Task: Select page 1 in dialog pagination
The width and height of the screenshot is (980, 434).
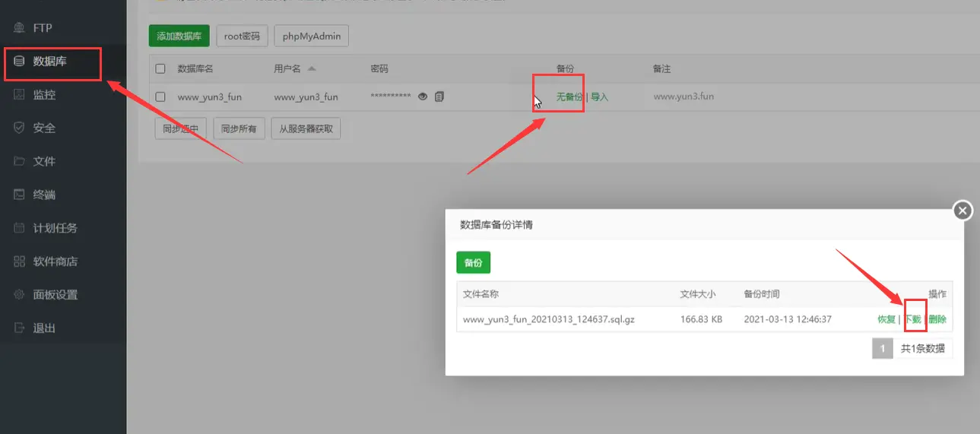Action: [883, 349]
